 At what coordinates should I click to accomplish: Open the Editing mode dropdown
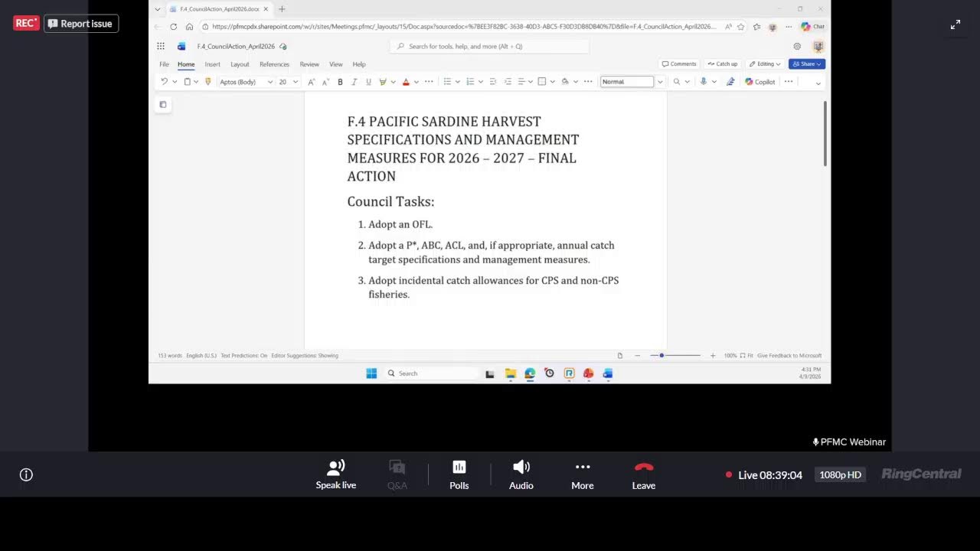765,64
